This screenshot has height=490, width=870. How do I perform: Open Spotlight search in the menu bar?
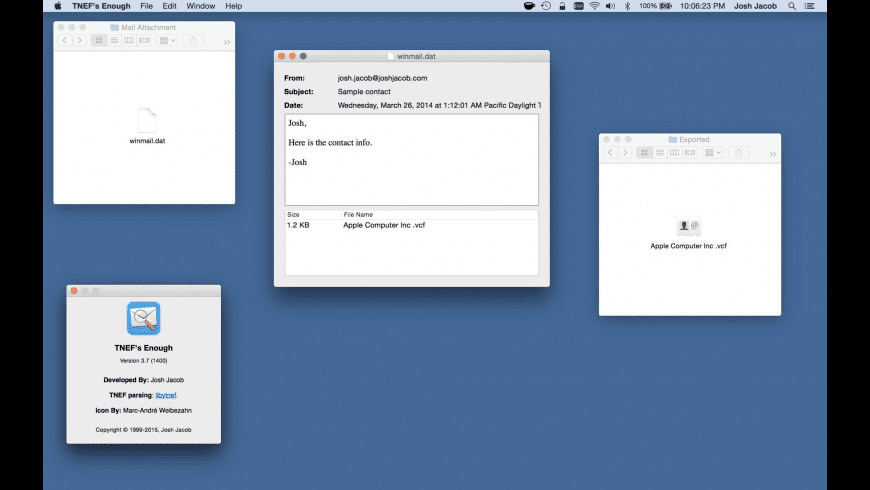793,6
